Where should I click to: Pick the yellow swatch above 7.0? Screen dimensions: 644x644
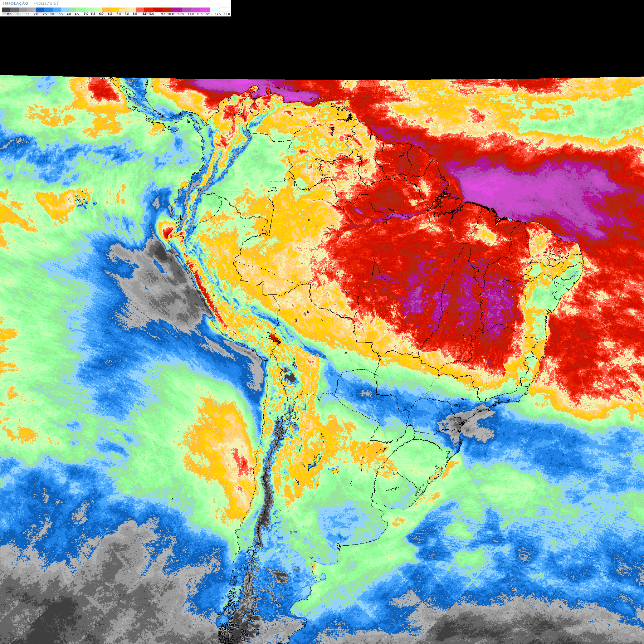115,10
